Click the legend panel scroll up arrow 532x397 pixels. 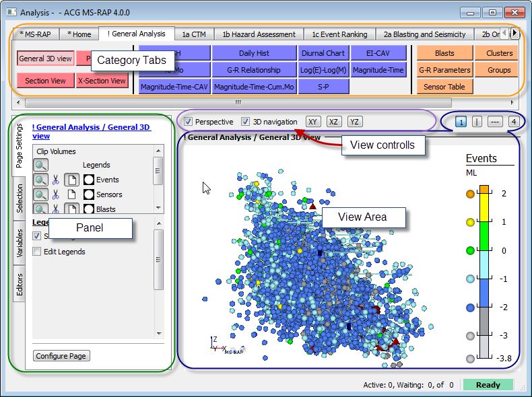tap(158, 223)
